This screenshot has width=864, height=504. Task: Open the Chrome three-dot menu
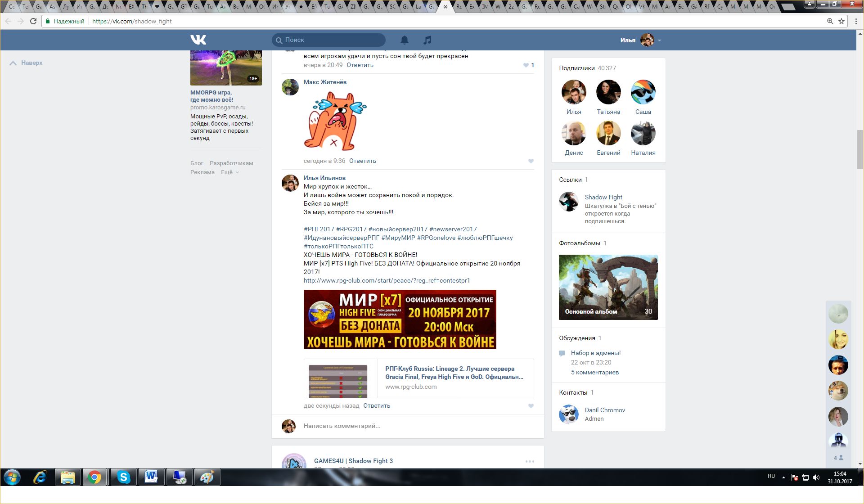pyautogui.click(x=856, y=21)
